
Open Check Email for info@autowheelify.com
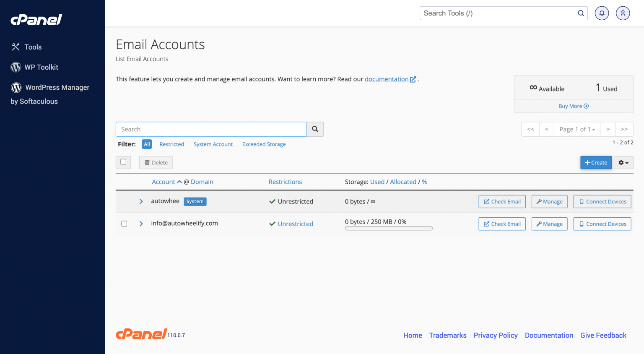(502, 224)
